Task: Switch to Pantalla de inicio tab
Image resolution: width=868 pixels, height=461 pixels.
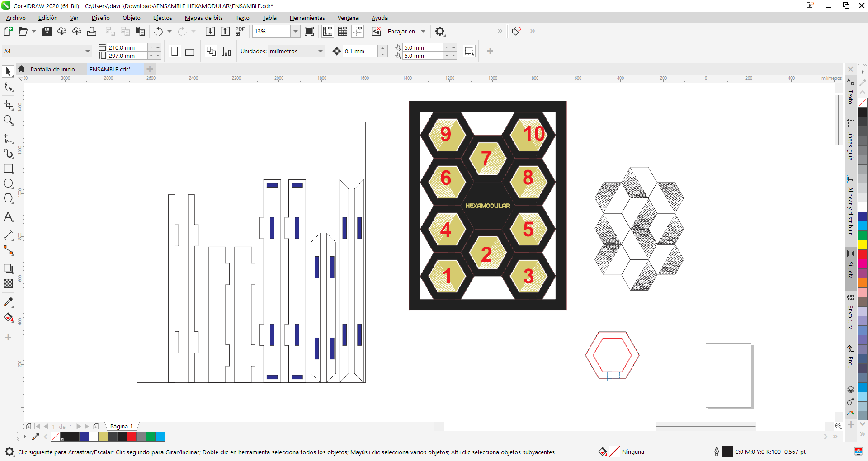Action: coord(52,69)
